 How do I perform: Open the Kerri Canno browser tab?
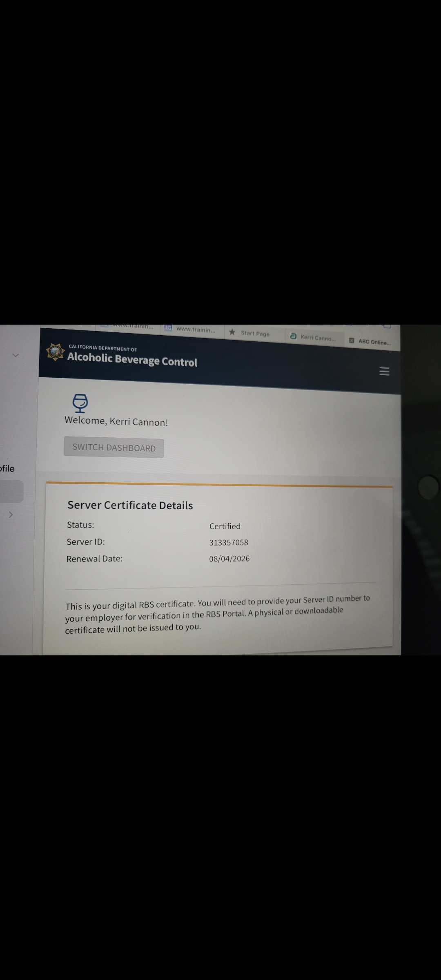click(318, 338)
